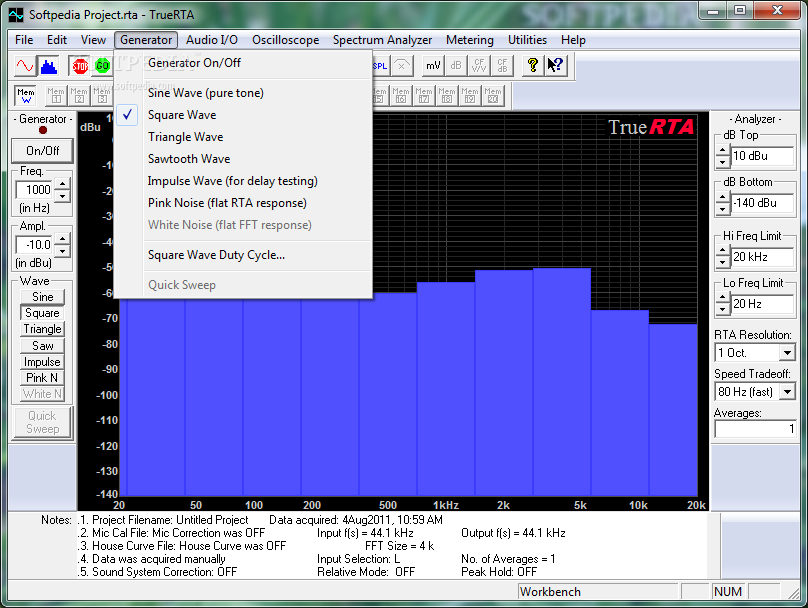Select the spectrum analyzer blue histogram icon
This screenshot has width=808, height=608.
click(x=48, y=66)
